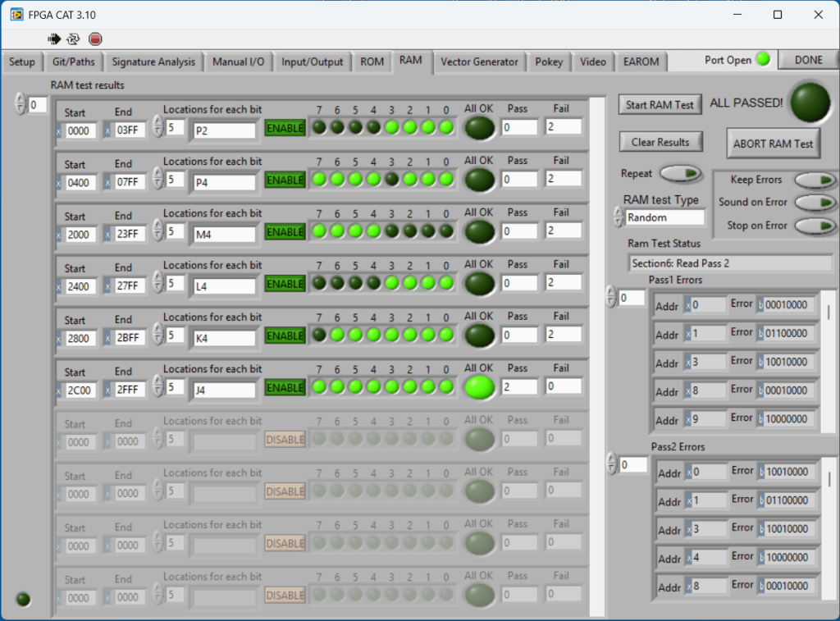Click the Pass1 Errors array index stepper

pyautogui.click(x=610, y=298)
